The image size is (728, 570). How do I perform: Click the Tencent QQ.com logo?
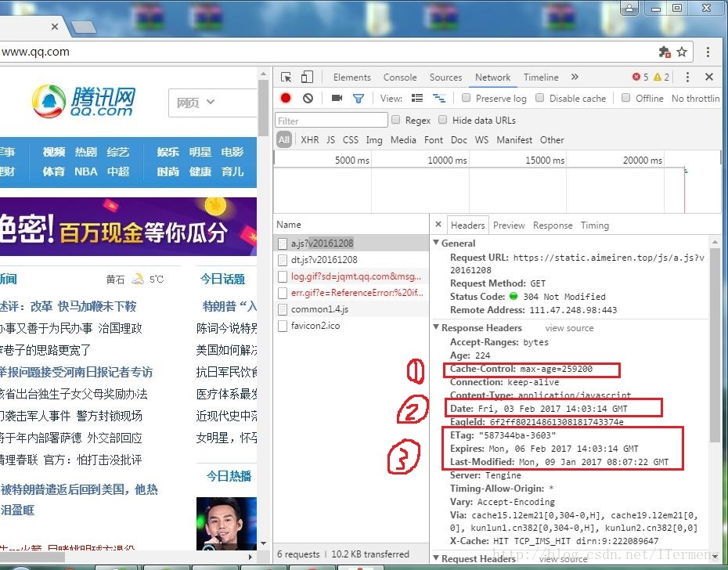point(84,101)
